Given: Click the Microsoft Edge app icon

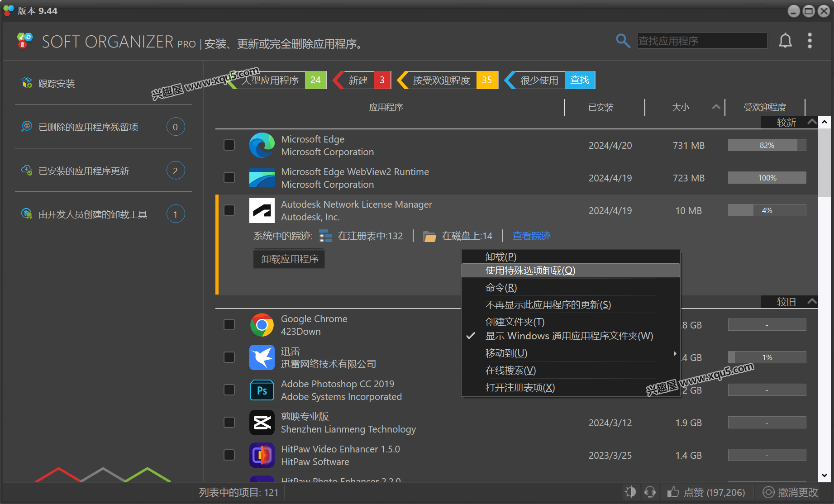Looking at the screenshot, I should pos(262,145).
